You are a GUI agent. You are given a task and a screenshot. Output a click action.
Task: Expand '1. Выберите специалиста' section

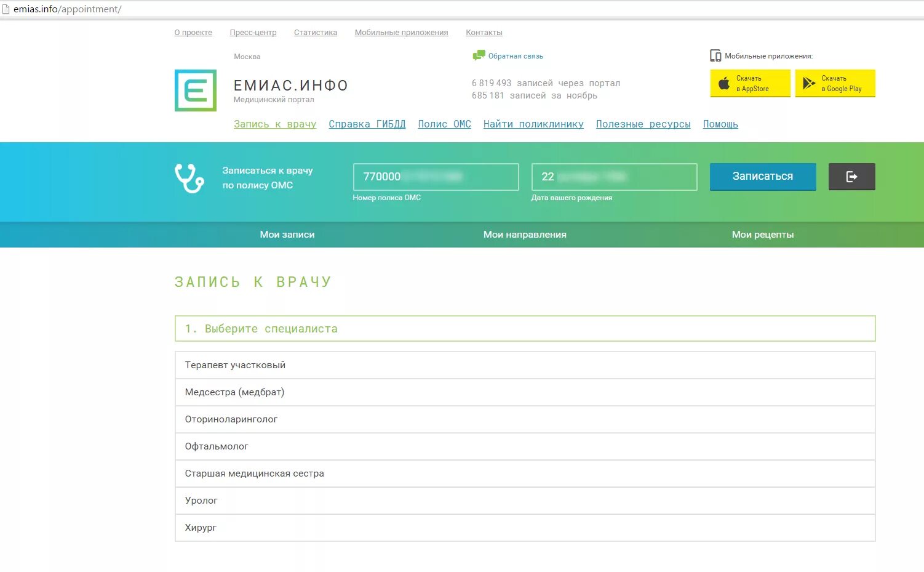click(525, 329)
